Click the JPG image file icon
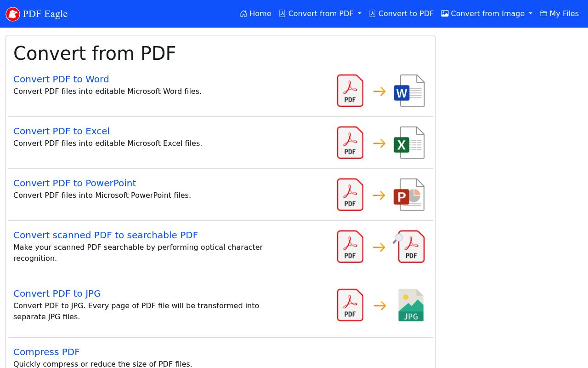Image resolution: width=588 pixels, height=368 pixels. coord(411,305)
